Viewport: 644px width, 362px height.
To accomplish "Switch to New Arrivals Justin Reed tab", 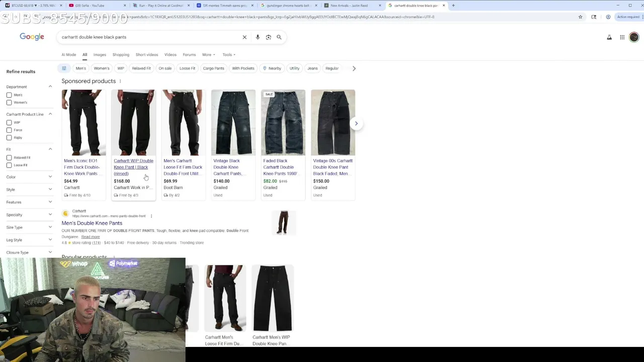I will point(352,6).
